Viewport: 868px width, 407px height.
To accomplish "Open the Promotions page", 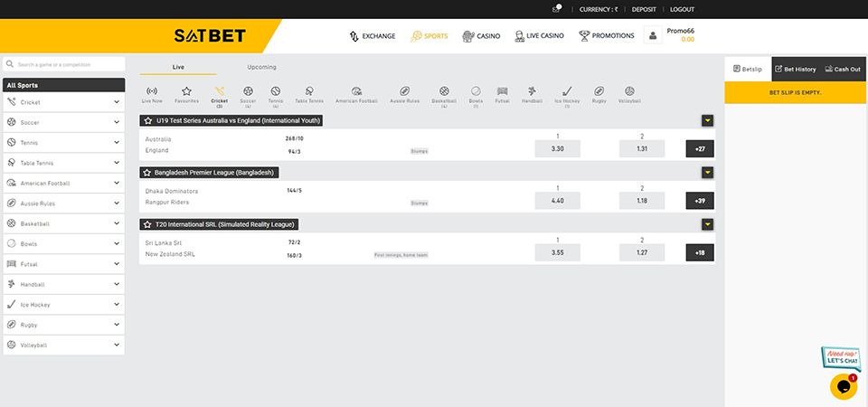I will click(607, 36).
